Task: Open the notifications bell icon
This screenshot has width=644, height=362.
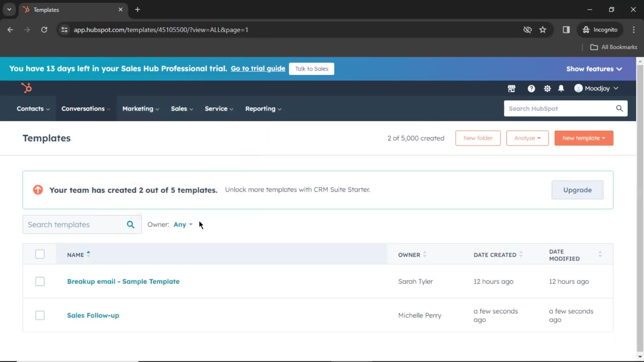Action: pyautogui.click(x=561, y=88)
